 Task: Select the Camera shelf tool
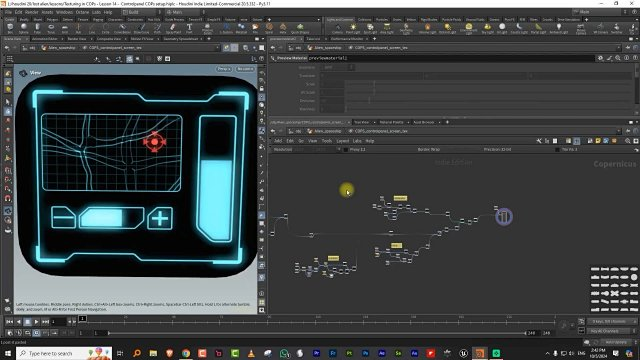[x=337, y=28]
